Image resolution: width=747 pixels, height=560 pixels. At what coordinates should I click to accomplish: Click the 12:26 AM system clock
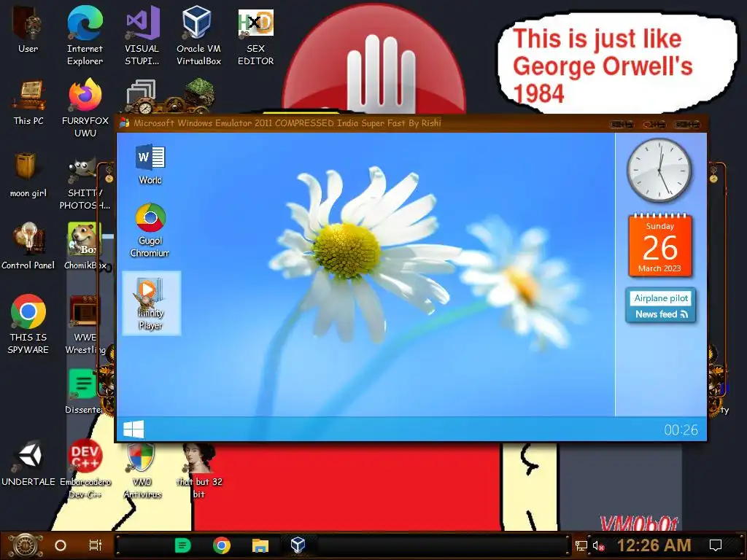[x=654, y=545]
